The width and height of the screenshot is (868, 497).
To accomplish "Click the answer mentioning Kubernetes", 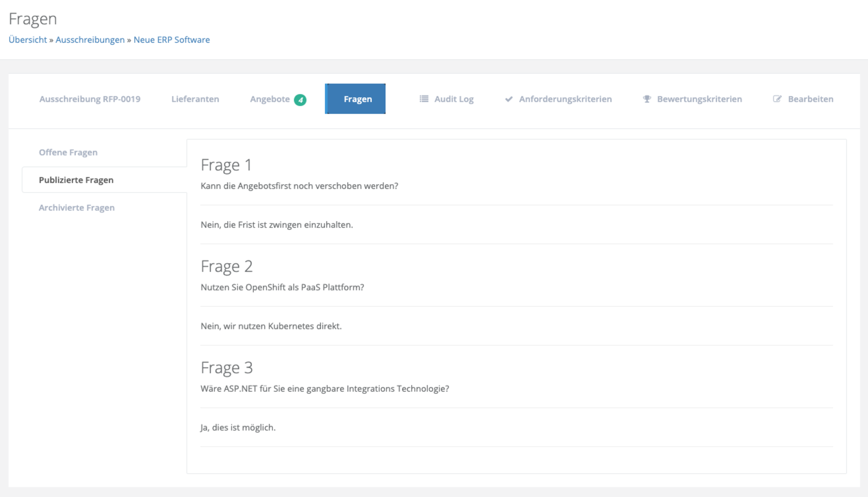I will click(271, 326).
